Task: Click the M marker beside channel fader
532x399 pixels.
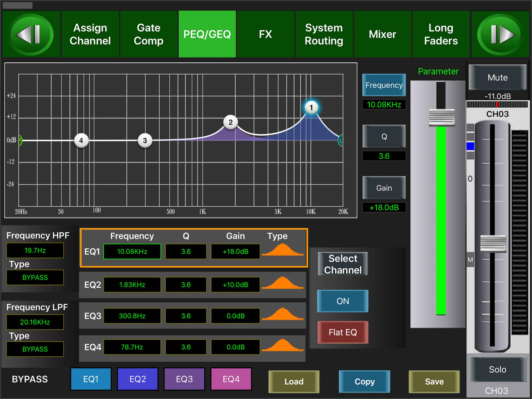Action: (x=470, y=260)
